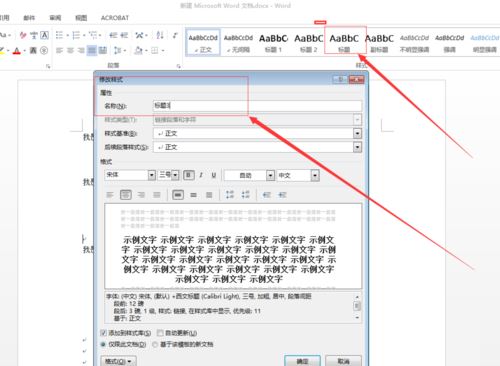Screen dimensions: 500x366
Task: Click the enclosed character icon
Action: click(44, 50)
